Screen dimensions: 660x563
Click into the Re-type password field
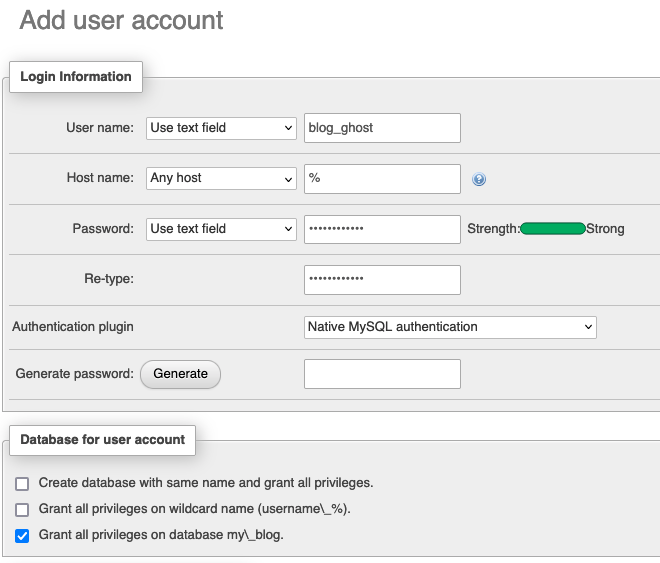click(382, 280)
